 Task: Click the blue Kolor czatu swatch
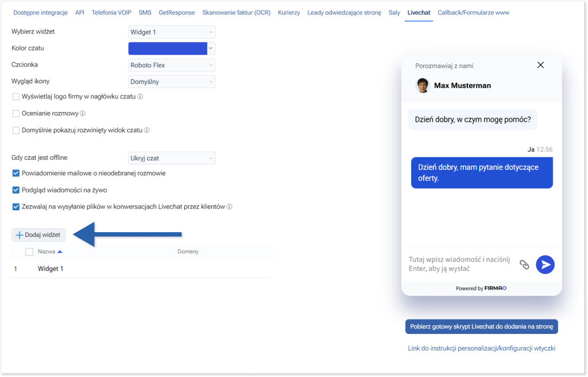167,49
